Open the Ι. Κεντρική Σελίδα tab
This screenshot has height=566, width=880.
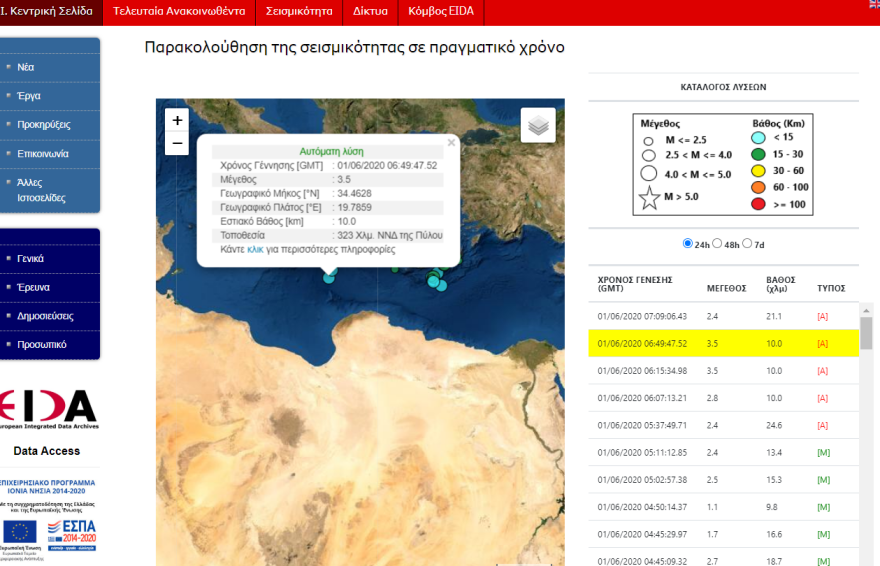pos(51,12)
